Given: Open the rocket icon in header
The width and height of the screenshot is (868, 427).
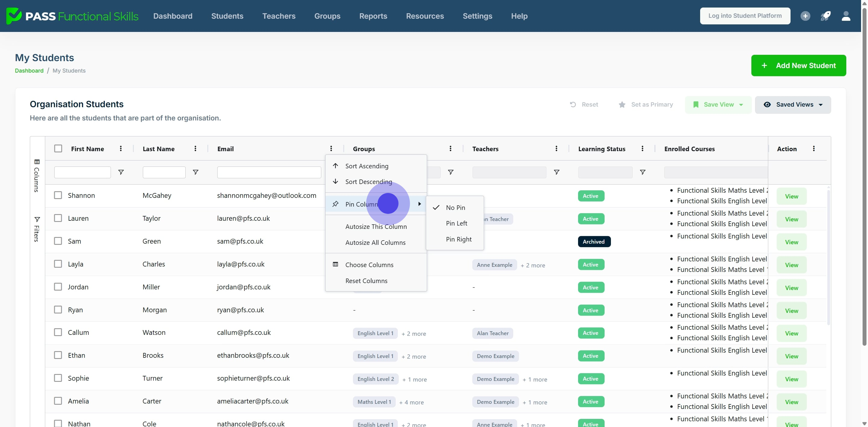Looking at the screenshot, I should [826, 16].
